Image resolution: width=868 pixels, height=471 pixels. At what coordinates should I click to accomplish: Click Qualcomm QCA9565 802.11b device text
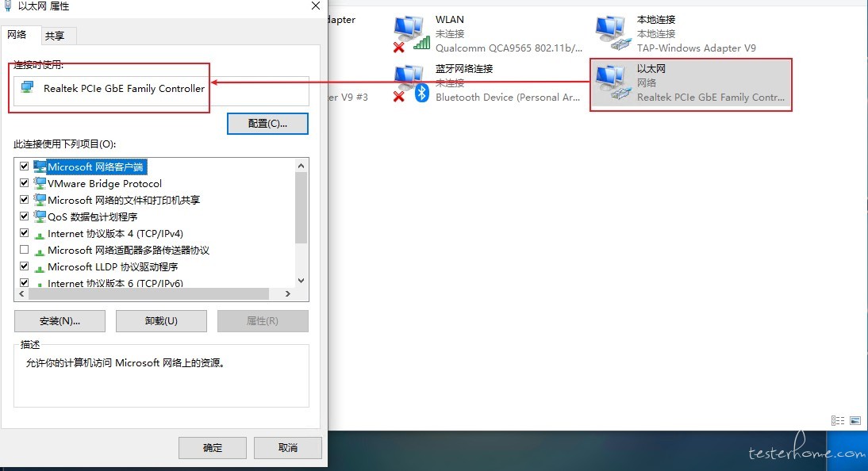509,48
